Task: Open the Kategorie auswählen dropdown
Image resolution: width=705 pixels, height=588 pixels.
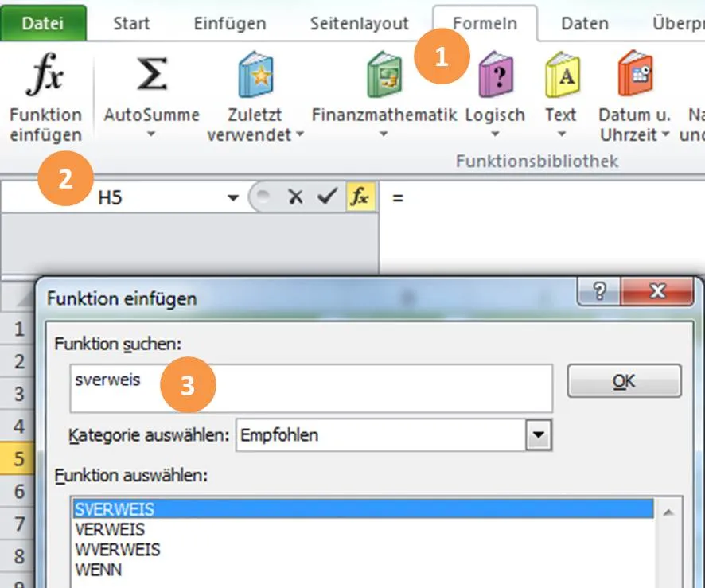Action: coord(540,435)
